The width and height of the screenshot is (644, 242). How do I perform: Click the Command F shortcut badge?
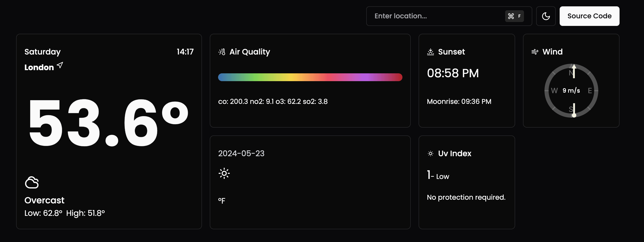[514, 16]
